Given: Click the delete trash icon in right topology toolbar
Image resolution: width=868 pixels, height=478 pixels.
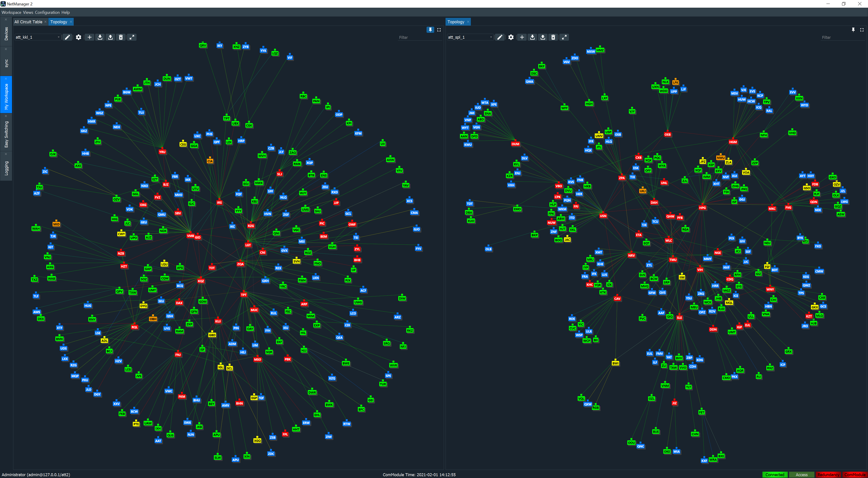Looking at the screenshot, I should pyautogui.click(x=553, y=37).
